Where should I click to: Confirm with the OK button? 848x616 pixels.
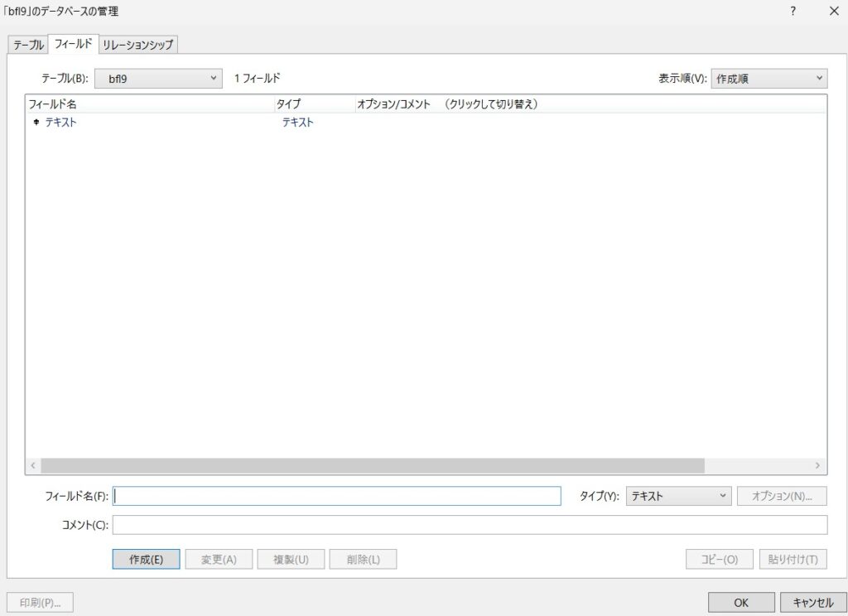click(741, 603)
